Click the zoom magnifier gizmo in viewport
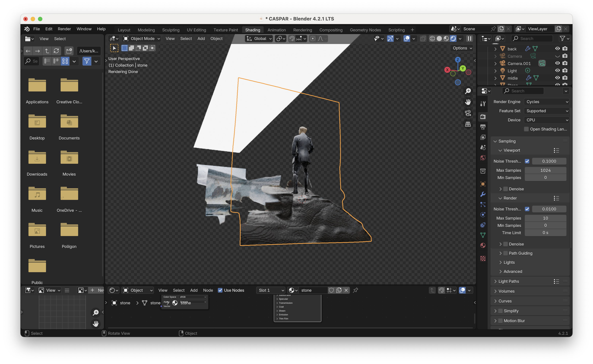The image size is (593, 364). pos(468,91)
